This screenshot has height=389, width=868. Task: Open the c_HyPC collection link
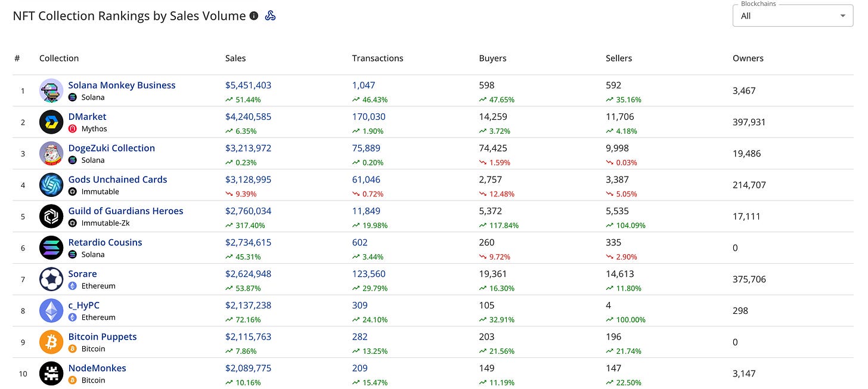(x=84, y=305)
